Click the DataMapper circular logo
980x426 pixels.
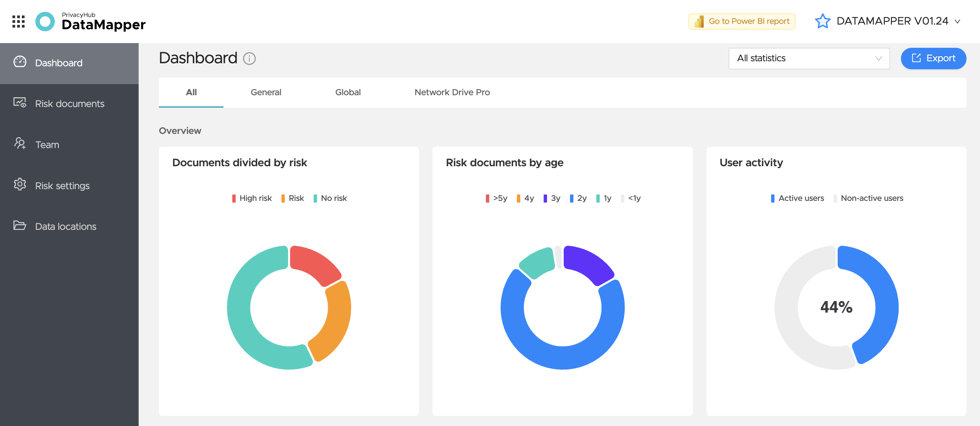coord(45,21)
